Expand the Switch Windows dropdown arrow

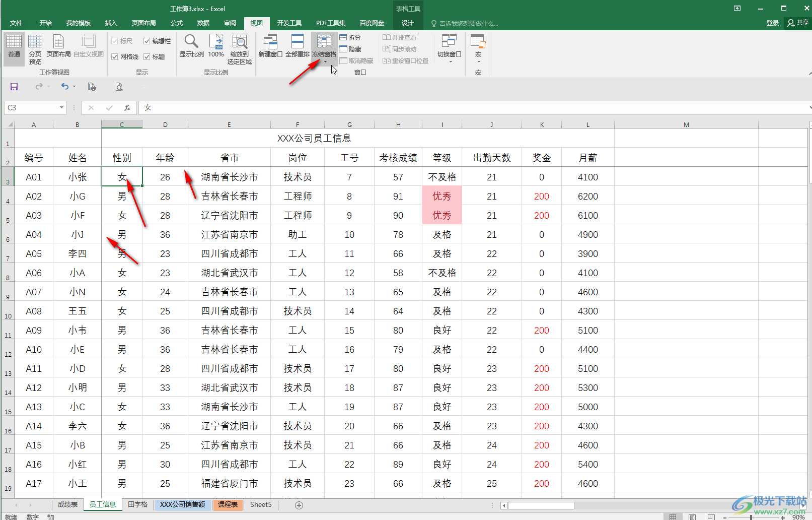450,62
